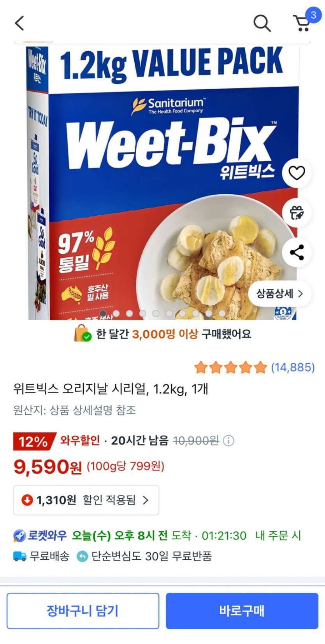Tap the gift box icon
The width and height of the screenshot is (325, 644).
coord(297,213)
